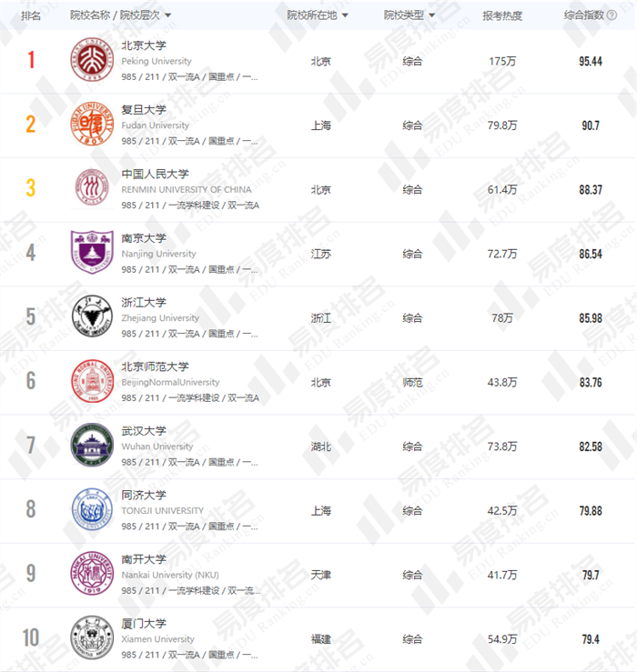Image resolution: width=637 pixels, height=672 pixels.
Task: Expand the 院校层次 filter dropdown
Action: (167, 15)
